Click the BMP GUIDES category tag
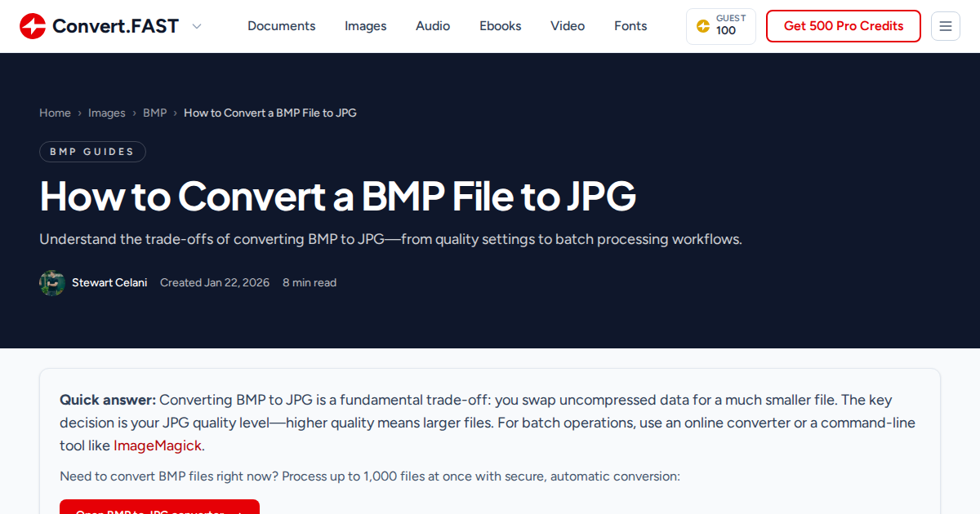Viewport: 980px width, 514px height. (x=92, y=152)
